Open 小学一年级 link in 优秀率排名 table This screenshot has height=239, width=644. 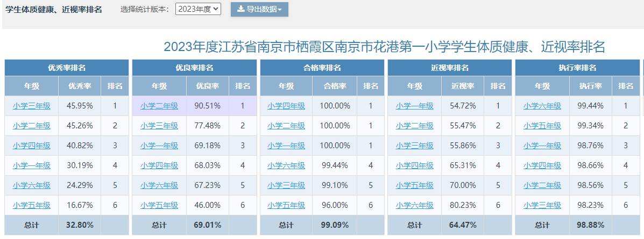32,165
